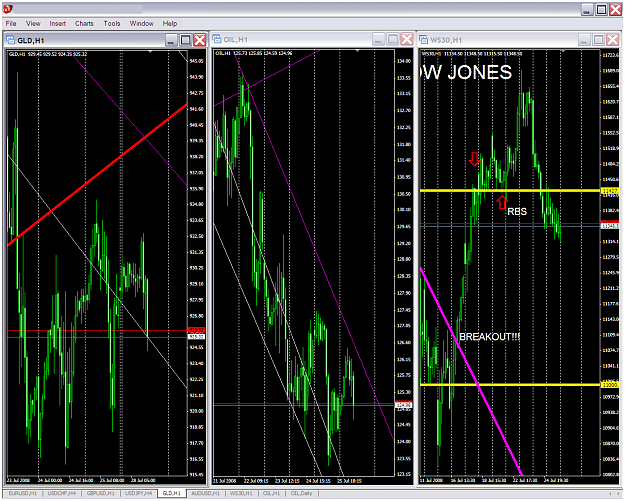Select the thick magenta trendline on WS30 chart
The height and width of the screenshot is (501, 625).
tap(471, 371)
